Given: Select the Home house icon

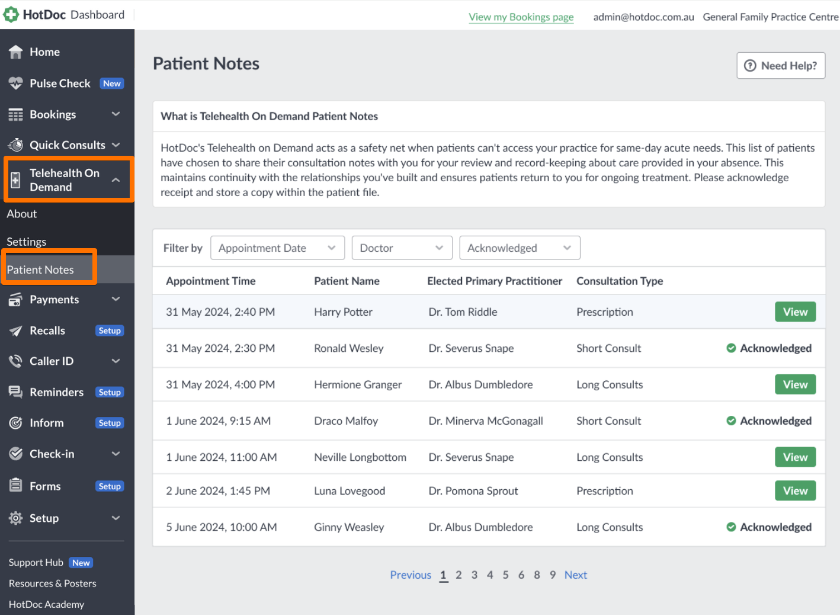Looking at the screenshot, I should pyautogui.click(x=15, y=52).
